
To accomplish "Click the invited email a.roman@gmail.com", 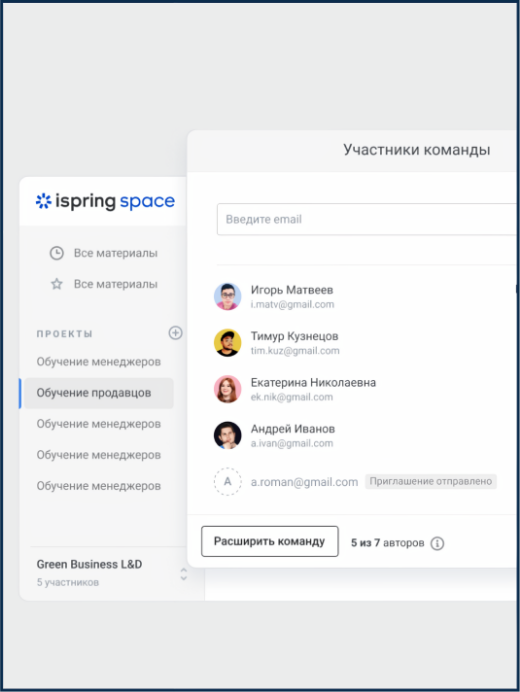I will pos(304,482).
